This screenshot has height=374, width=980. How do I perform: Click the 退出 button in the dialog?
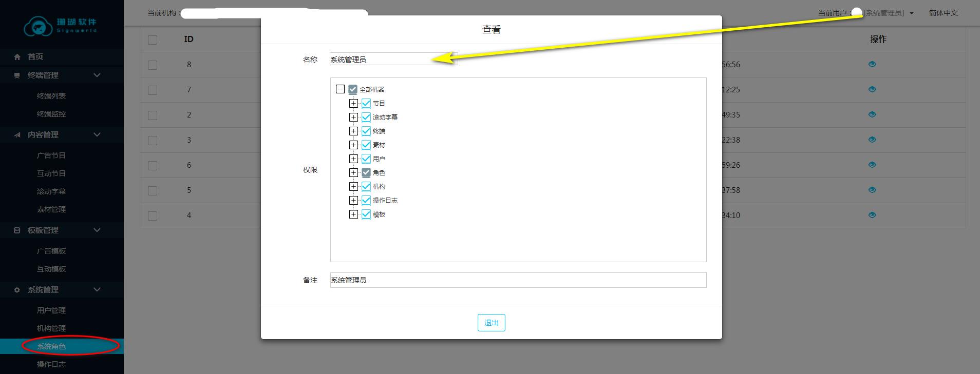(492, 323)
